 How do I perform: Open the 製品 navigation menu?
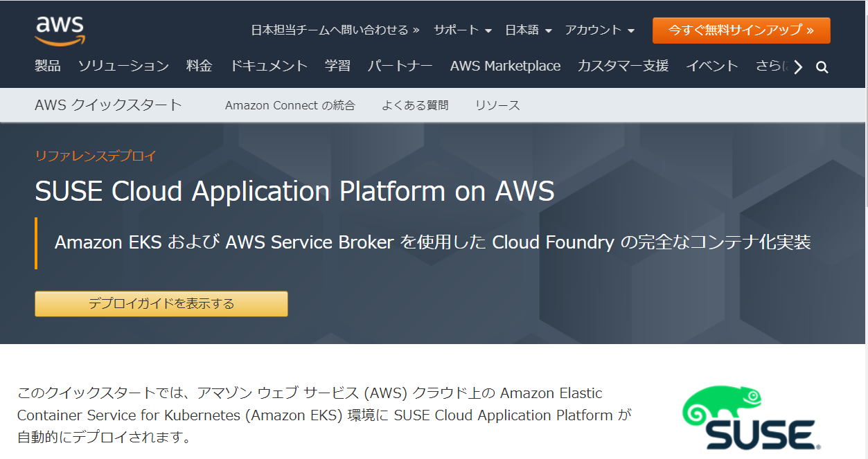47,66
